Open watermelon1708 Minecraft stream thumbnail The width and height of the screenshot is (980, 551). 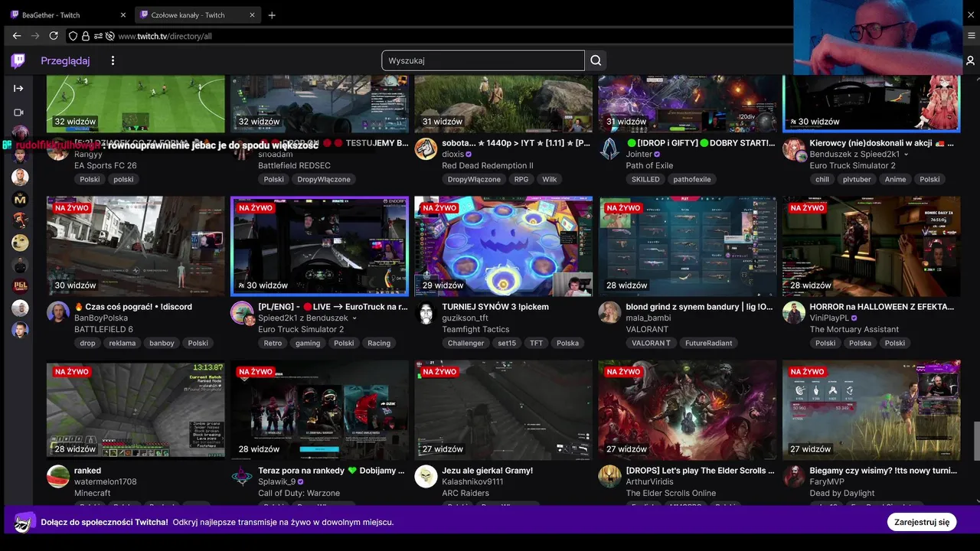136,410
